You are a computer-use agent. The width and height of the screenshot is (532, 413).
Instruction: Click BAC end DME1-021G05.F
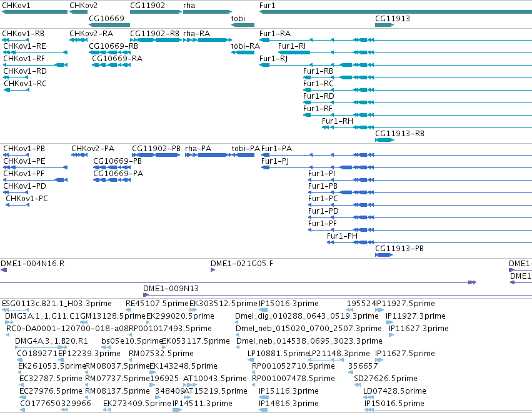[241, 264]
